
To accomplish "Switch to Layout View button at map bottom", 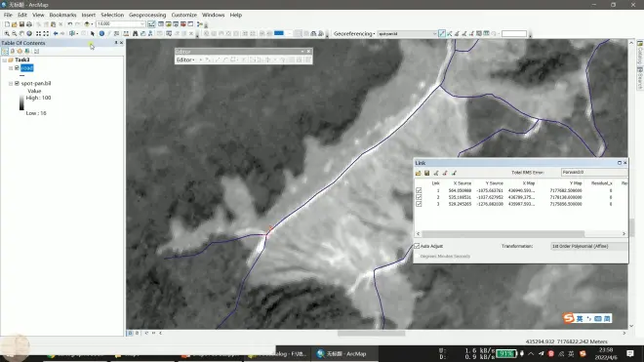I will point(138,334).
